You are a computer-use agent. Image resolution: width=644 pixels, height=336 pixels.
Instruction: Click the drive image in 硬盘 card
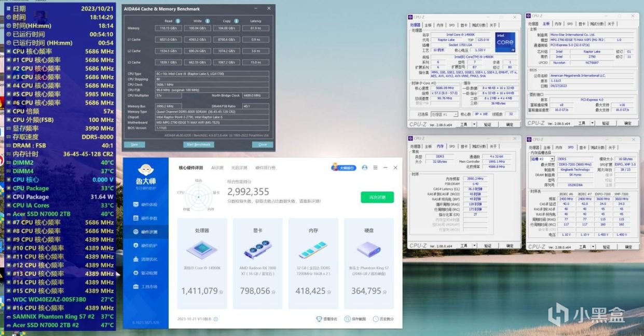[368, 250]
